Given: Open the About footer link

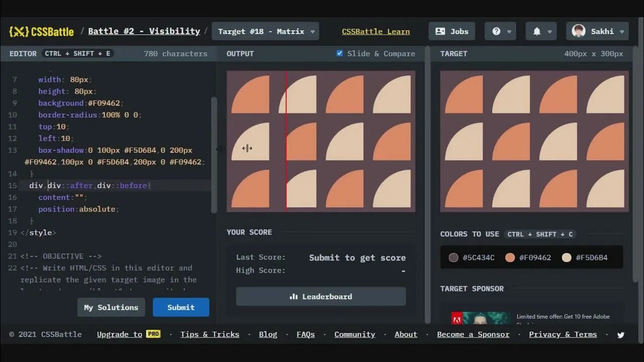Looking at the screenshot, I should point(406,334).
